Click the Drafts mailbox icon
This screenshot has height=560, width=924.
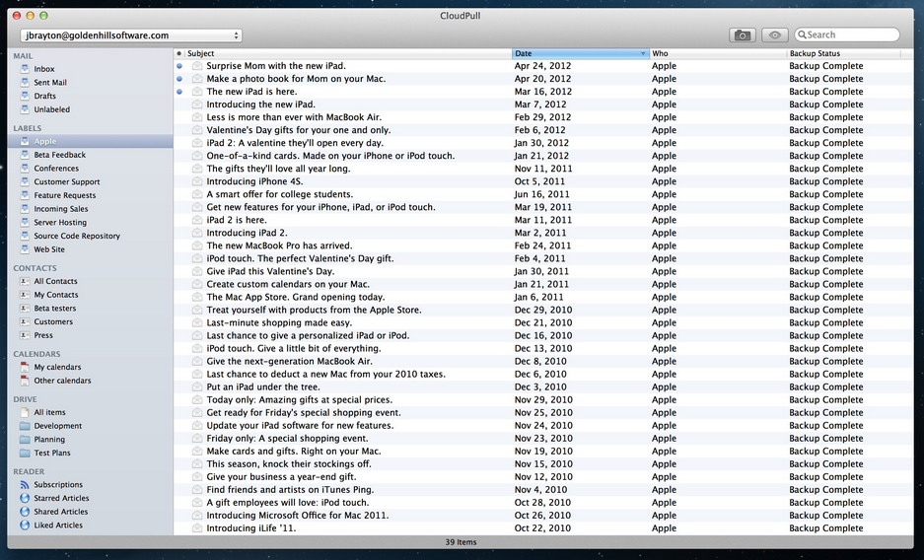(25, 96)
